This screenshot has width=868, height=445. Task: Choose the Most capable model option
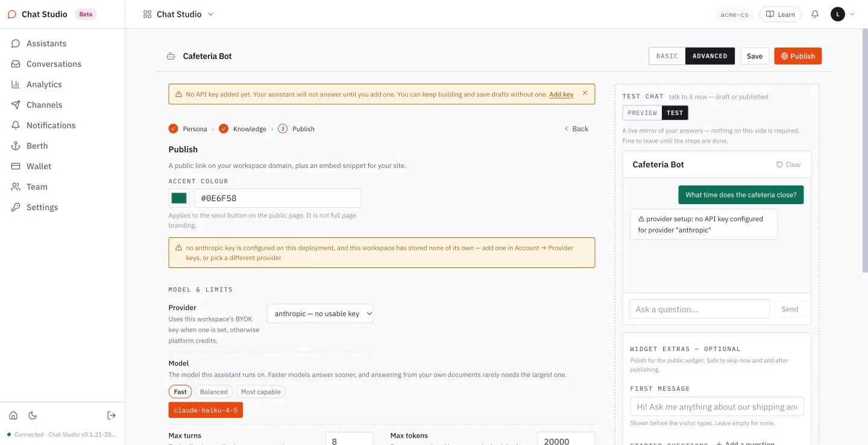(261, 391)
